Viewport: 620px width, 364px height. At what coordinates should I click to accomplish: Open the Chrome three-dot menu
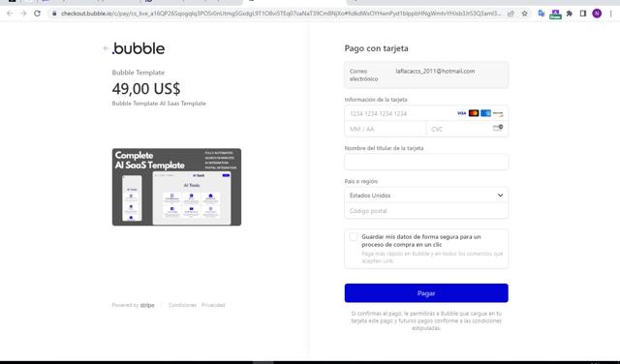click(x=611, y=14)
